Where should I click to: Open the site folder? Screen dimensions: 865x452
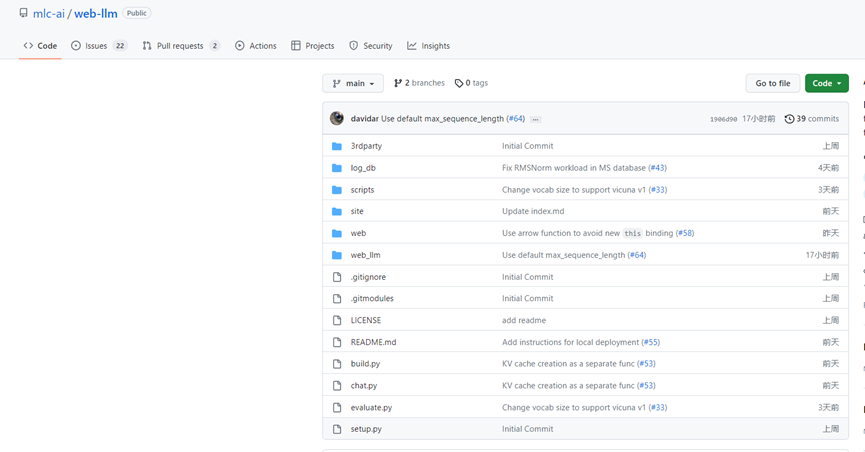coord(357,211)
